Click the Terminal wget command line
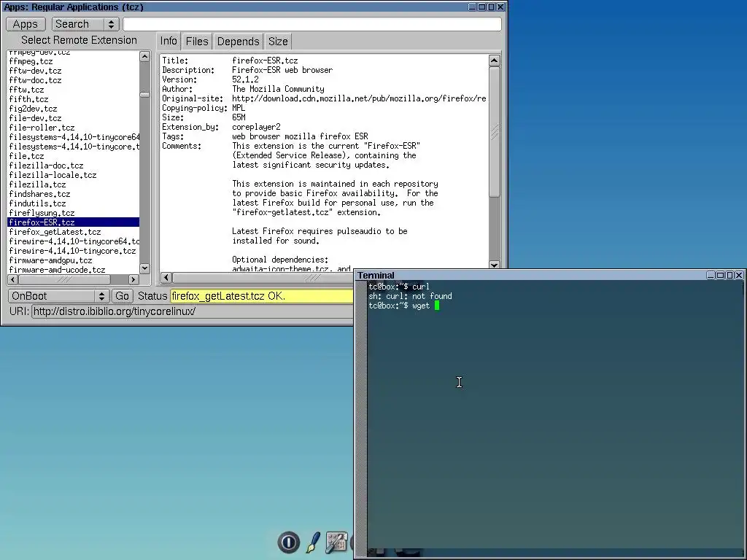Screen dimensions: 747x560 404,306
